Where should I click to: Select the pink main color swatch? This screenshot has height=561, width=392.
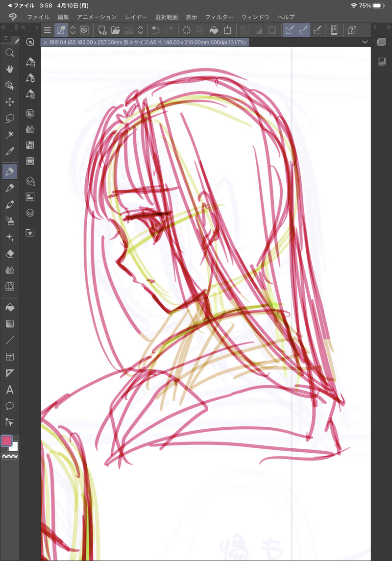pos(6,441)
